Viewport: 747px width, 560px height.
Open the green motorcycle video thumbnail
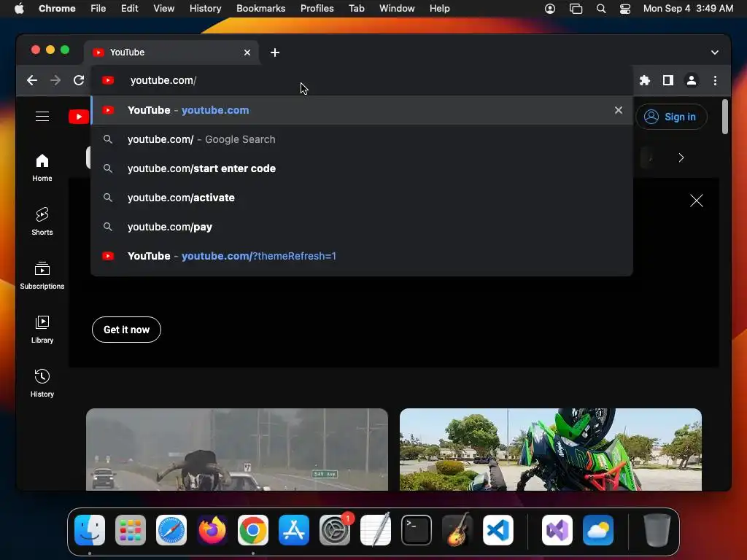pos(550,449)
